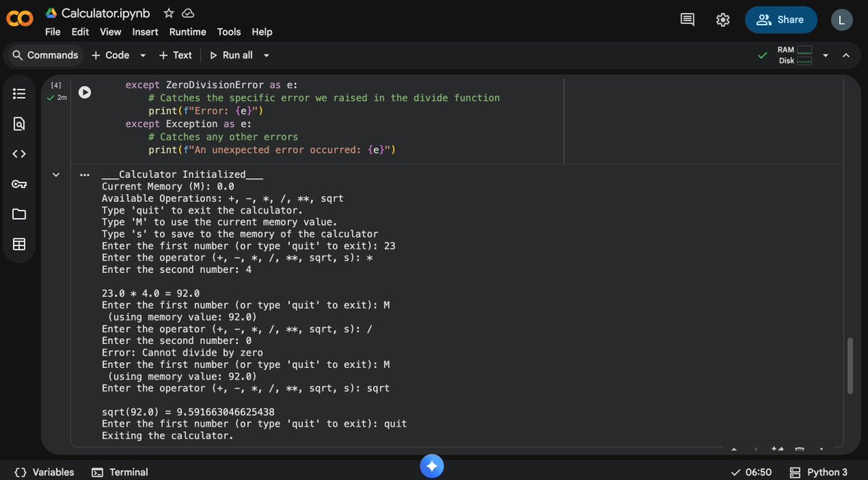Collapse the cell output with the chevron
Image resolution: width=868 pixels, height=480 pixels.
click(x=56, y=174)
